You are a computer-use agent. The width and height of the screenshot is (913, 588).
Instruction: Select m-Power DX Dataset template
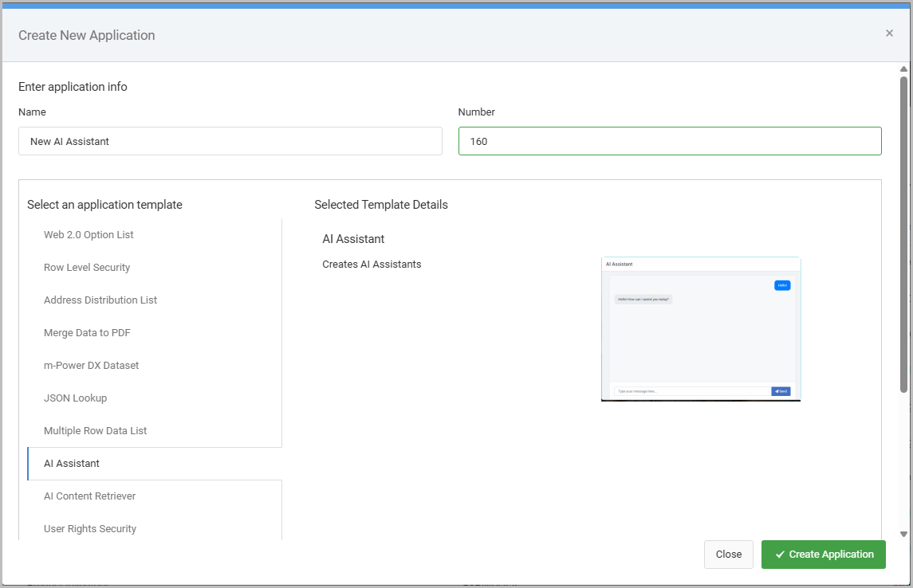(91, 366)
